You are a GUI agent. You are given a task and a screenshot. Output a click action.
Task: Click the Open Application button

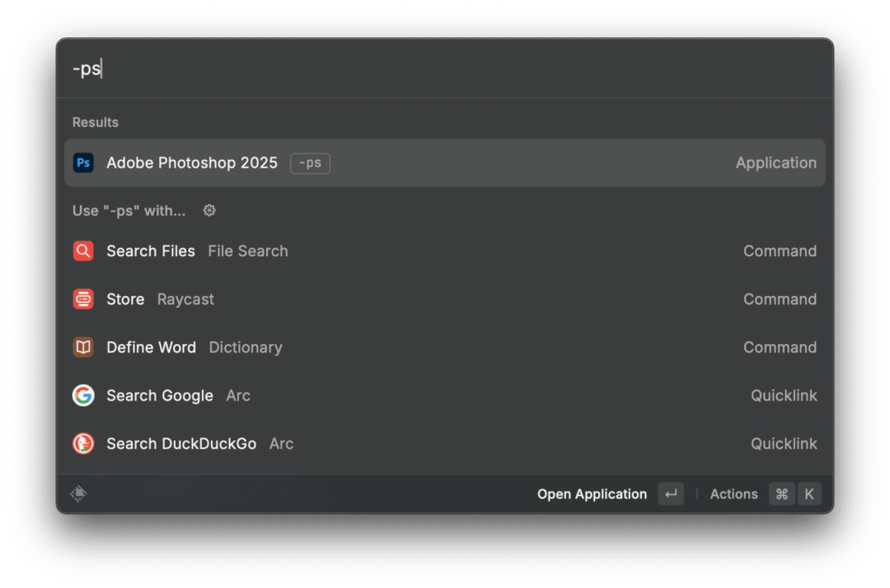610,494
